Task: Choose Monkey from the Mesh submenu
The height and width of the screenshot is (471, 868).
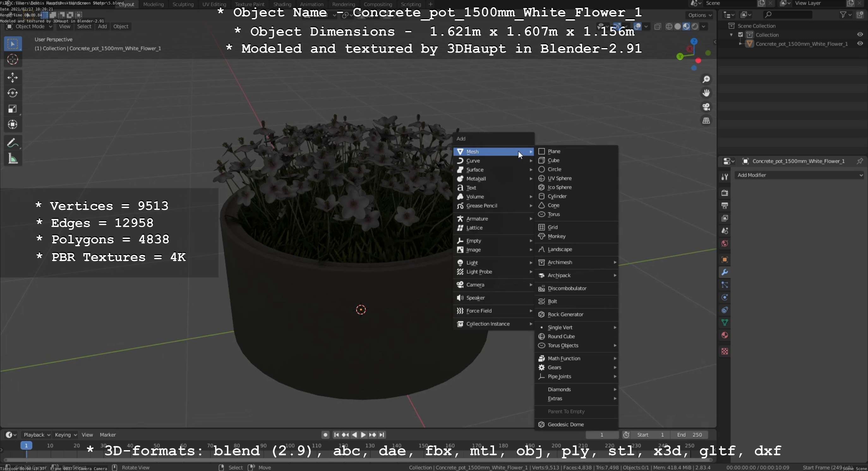Action: (x=576, y=236)
